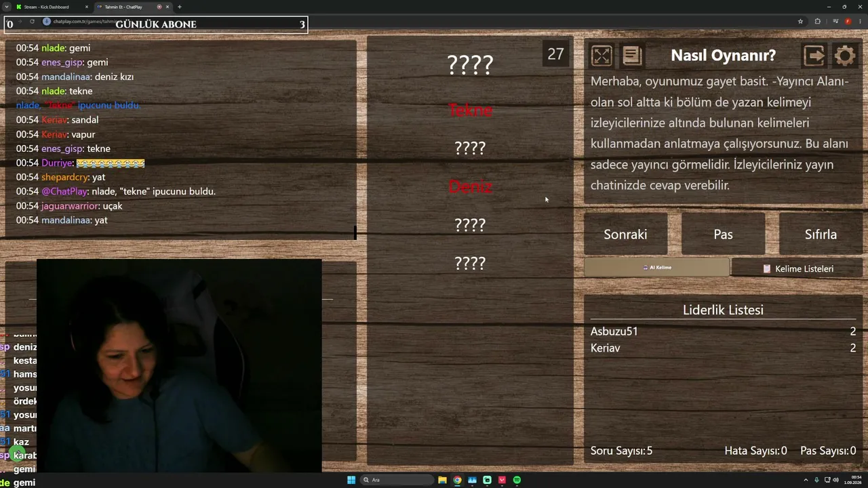Viewport: 868px width, 488px height.
Task: Click chat message 'Keriav: sandal'
Action: coord(58,120)
